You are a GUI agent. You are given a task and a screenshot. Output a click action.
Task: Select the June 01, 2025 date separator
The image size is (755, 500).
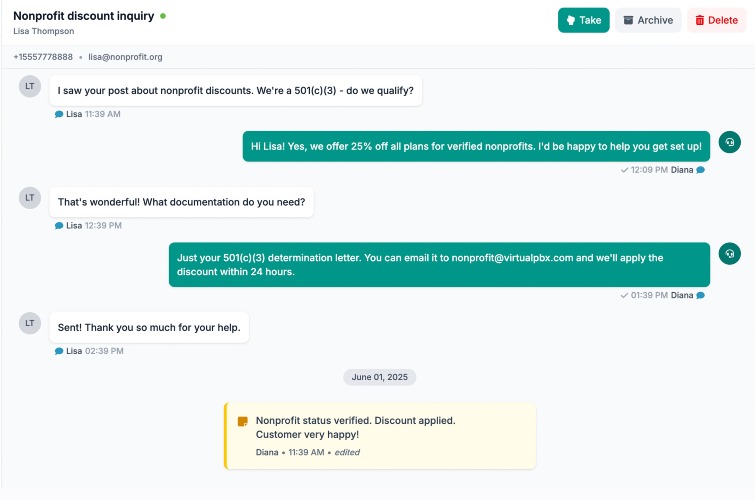click(x=379, y=377)
